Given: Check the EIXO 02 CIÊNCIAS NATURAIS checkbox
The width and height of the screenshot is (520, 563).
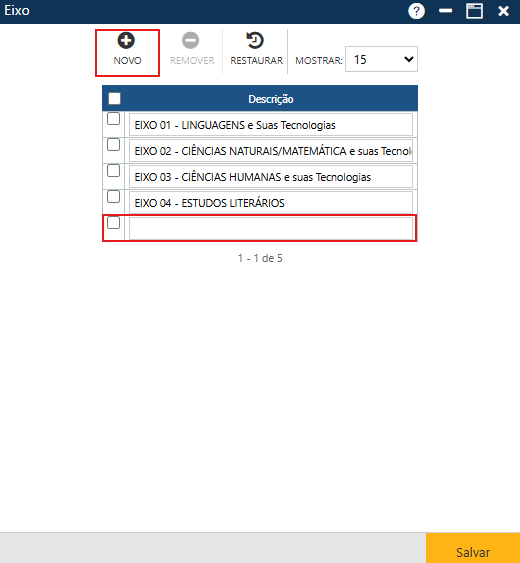Looking at the screenshot, I should pyautogui.click(x=113, y=145).
